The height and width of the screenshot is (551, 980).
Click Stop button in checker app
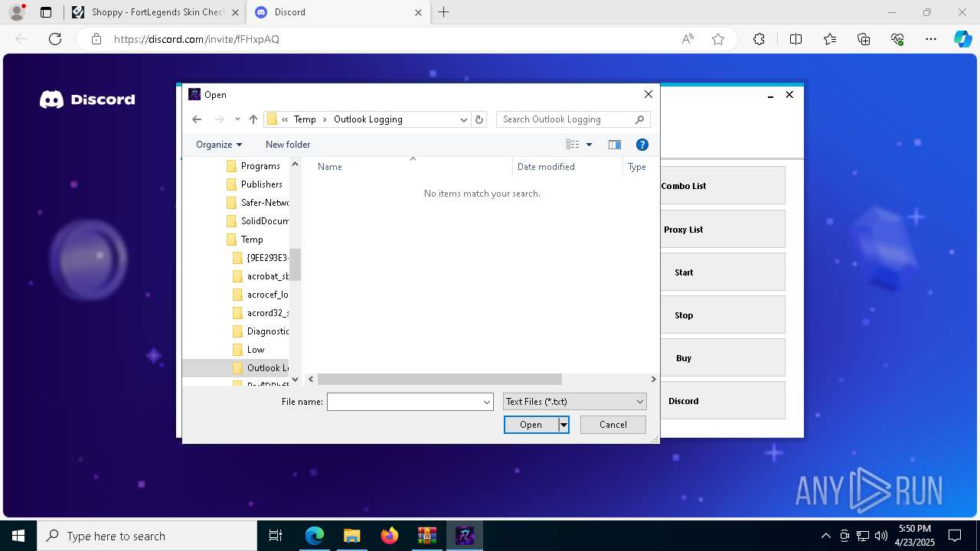point(723,315)
